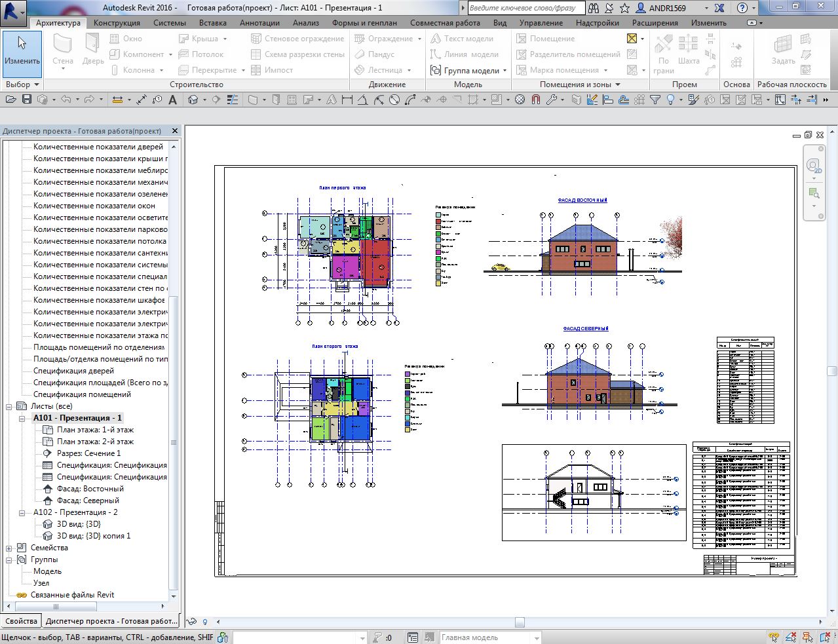The width and height of the screenshot is (838, 644).
Task: Collapse the A102 - Презентация - 2 sheet node
Action: click(21, 512)
